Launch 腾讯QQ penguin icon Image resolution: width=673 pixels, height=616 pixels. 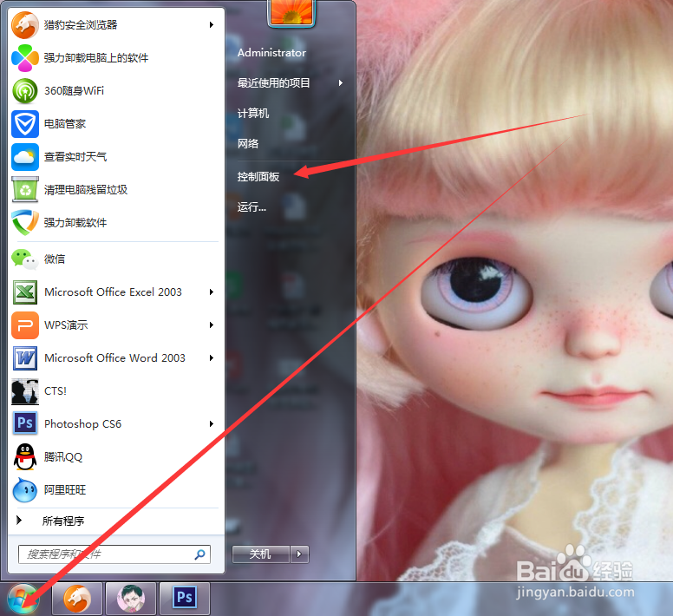[25, 457]
